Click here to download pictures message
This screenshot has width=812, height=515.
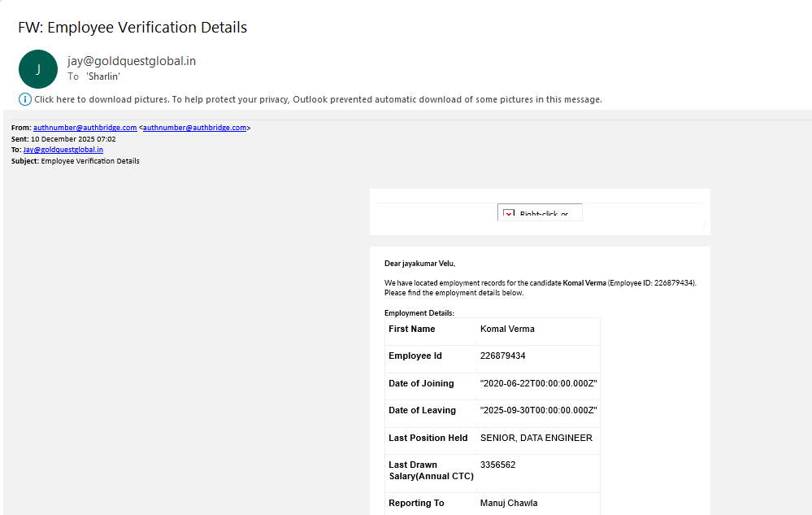318,99
